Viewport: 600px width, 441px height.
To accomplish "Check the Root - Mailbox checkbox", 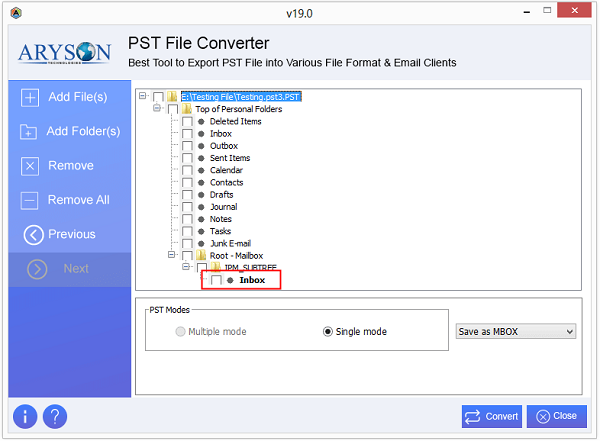I will point(187,256).
